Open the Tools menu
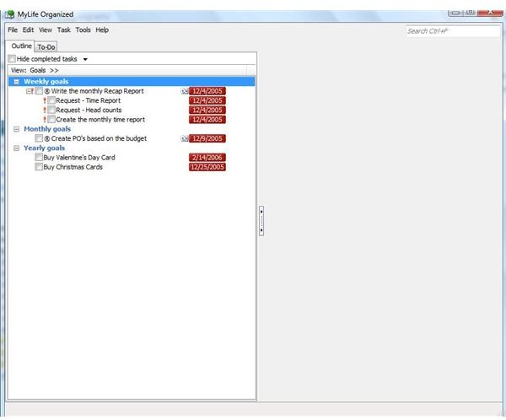Image resolution: width=506 pixels, height=420 pixels. [83, 30]
